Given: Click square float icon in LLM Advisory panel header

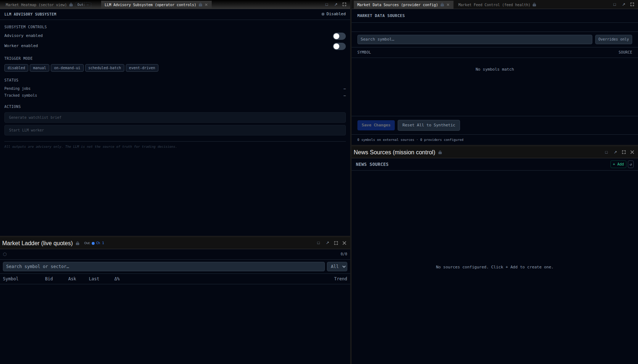Looking at the screenshot, I should point(327,5).
